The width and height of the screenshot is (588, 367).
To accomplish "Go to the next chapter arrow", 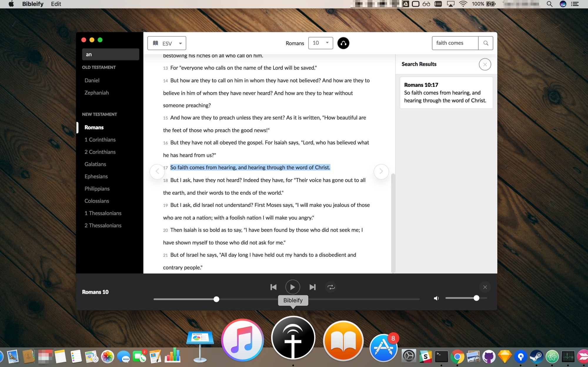I will pyautogui.click(x=381, y=171).
